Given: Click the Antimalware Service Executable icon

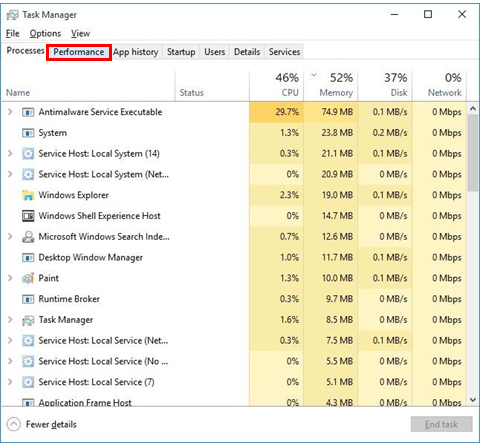Looking at the screenshot, I should tap(28, 112).
